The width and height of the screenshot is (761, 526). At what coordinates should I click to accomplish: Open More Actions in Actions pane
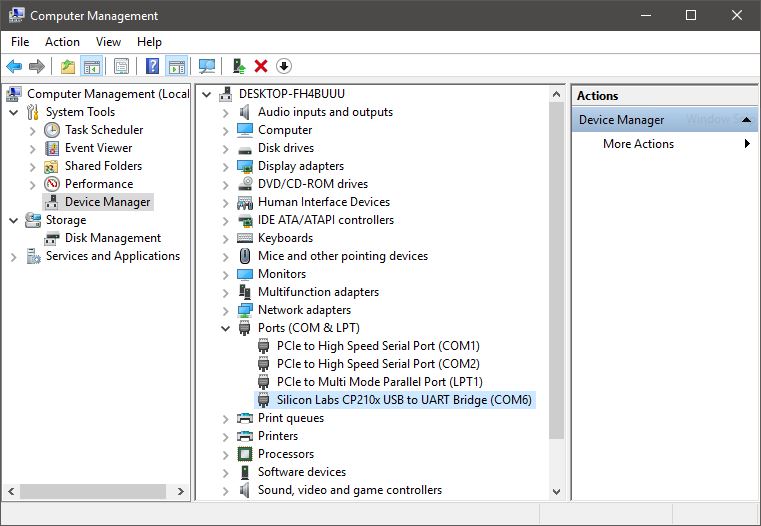(x=638, y=144)
